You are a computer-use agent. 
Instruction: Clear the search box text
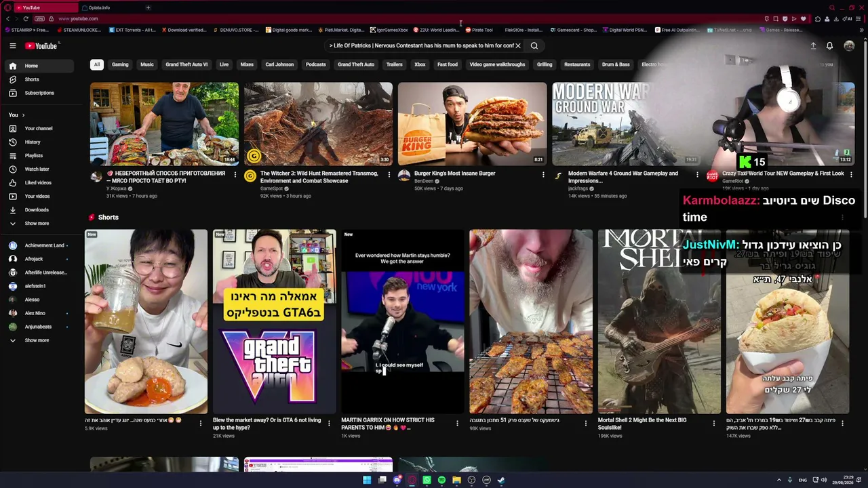click(x=517, y=45)
